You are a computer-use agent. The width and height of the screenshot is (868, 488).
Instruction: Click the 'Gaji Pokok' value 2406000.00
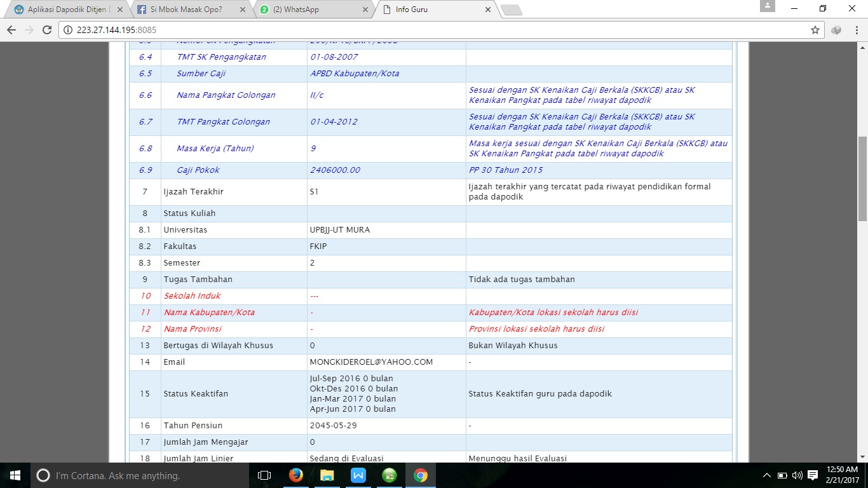click(x=335, y=170)
